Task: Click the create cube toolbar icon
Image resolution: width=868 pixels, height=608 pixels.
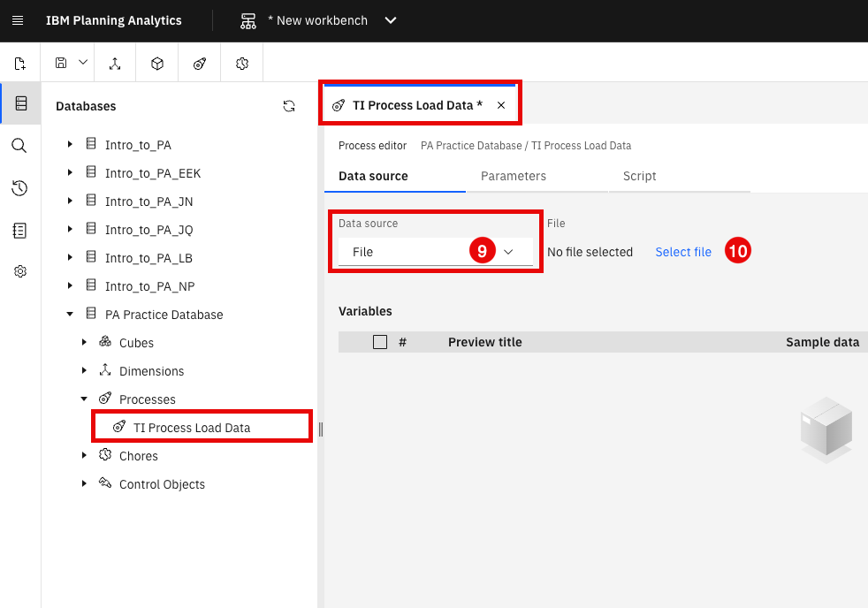Action: tap(157, 64)
